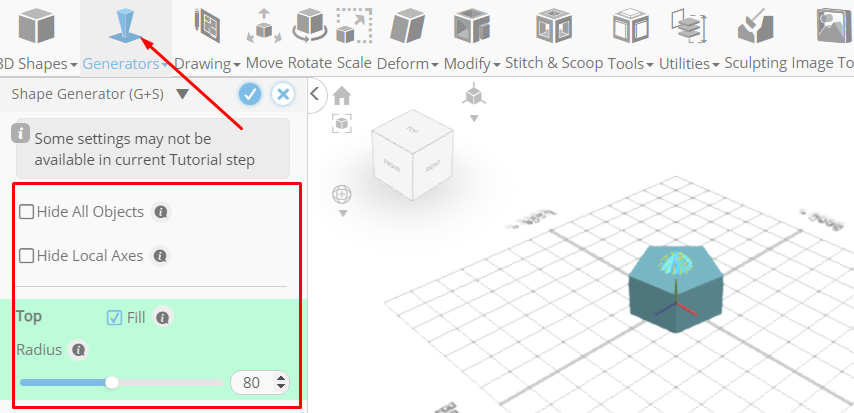Viewport: 854px width, 413px height.
Task: Open the 3D Shapes cube icon
Action: [36, 27]
